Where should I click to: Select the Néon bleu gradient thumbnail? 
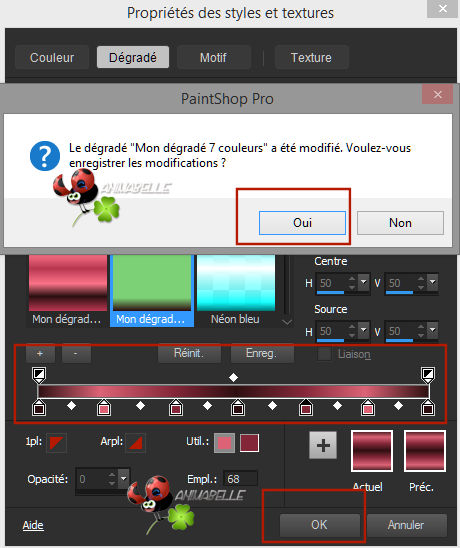click(236, 290)
